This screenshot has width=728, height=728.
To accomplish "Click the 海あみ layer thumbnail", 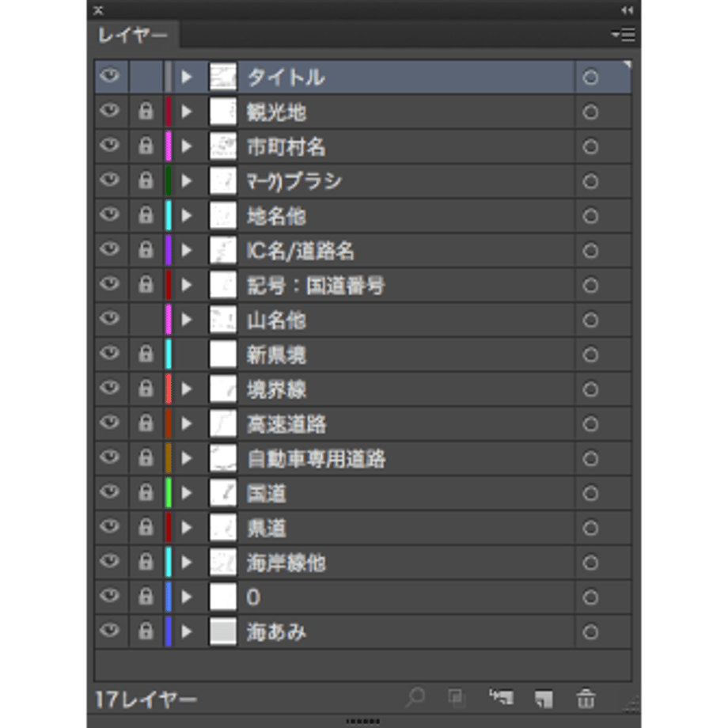I will click(x=223, y=631).
